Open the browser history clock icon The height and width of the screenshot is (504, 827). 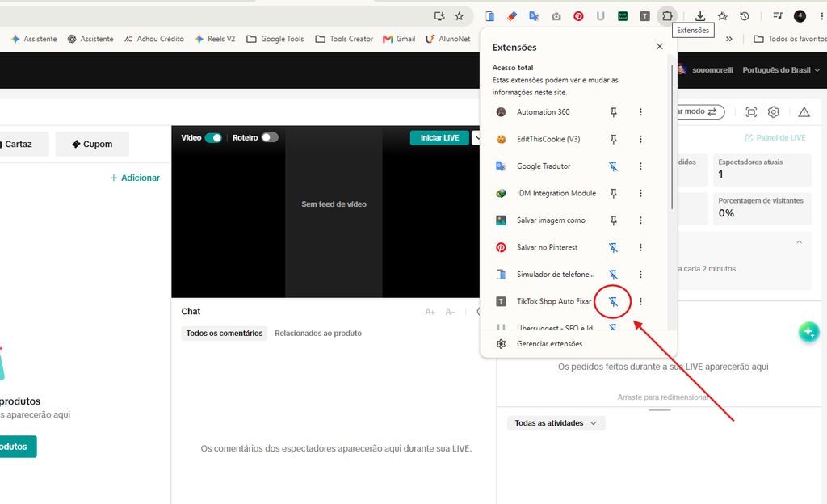(744, 16)
